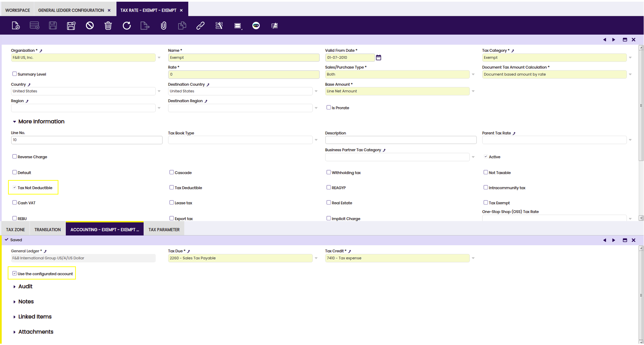Open the Sales/Purchase Type dropdown
This screenshot has width=644, height=345.
[473, 74]
